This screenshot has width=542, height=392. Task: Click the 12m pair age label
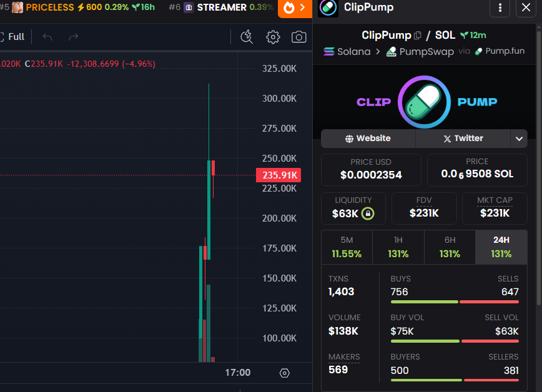473,35
